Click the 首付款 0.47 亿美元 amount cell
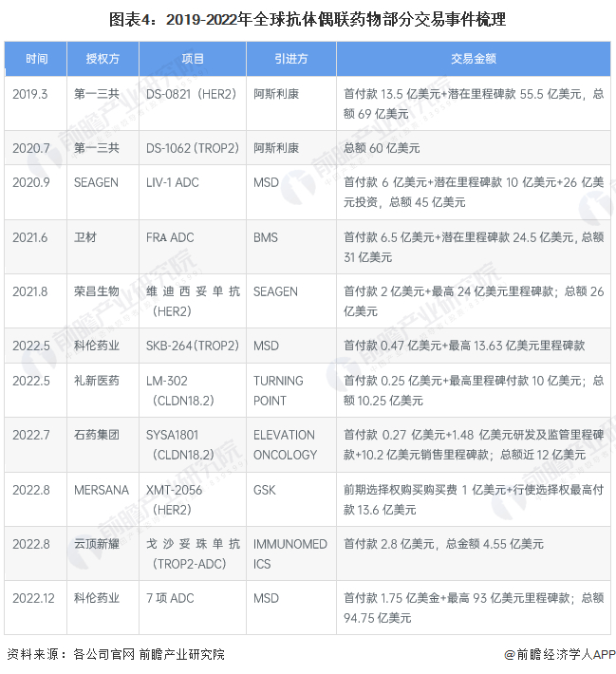Screen dimensions: 616x674 [x=474, y=346]
